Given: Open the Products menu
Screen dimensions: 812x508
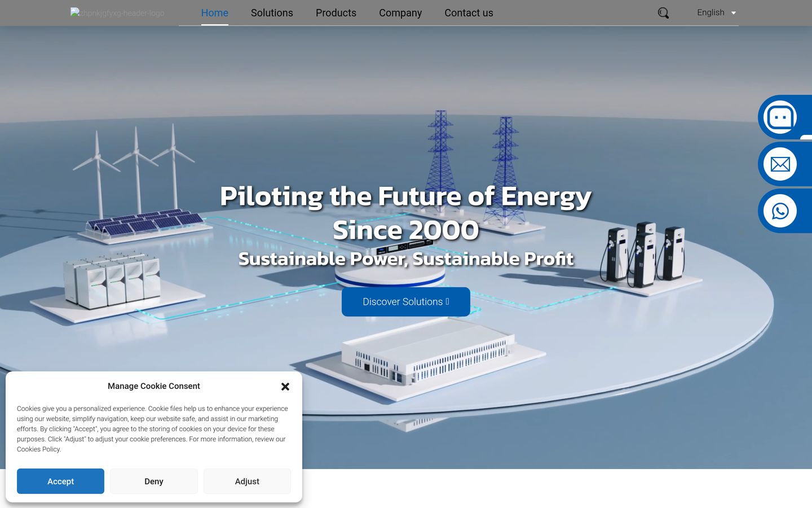Looking at the screenshot, I should click(x=336, y=13).
